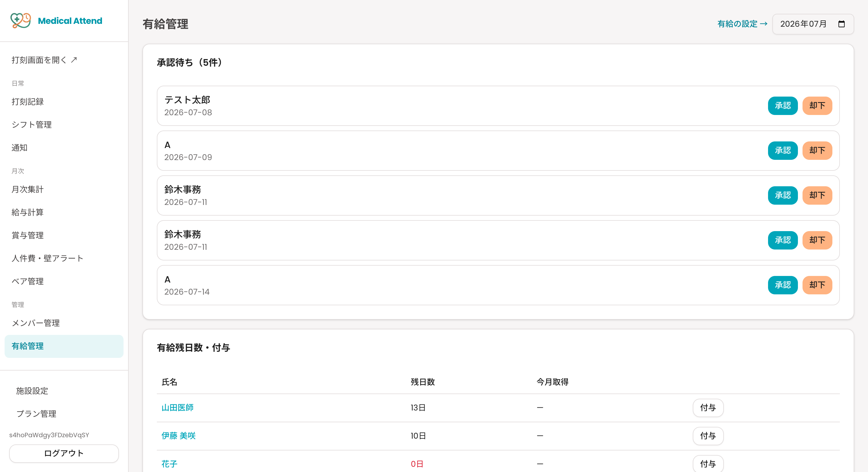Click the ログアウト button
Image resolution: width=868 pixels, height=472 pixels.
[64, 453]
